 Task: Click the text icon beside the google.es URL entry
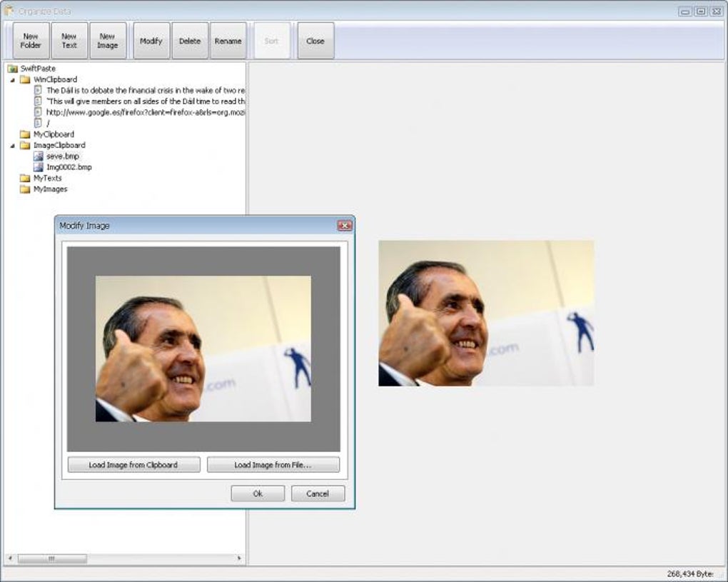tap(39, 112)
